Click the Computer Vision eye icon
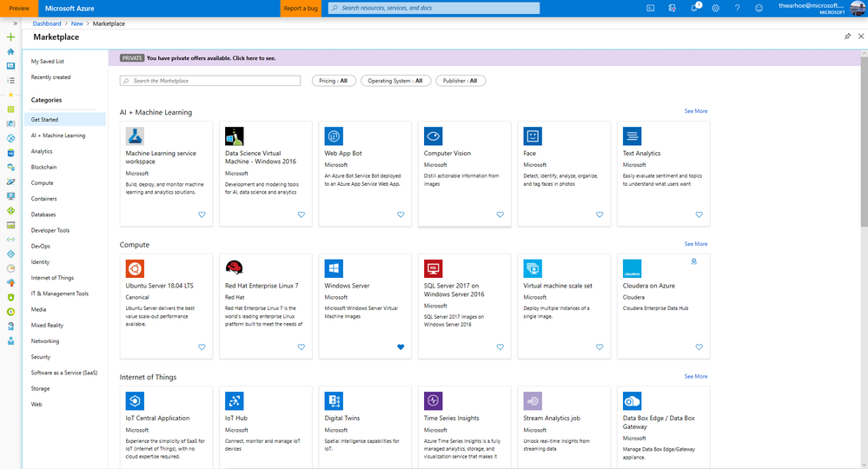This screenshot has width=868, height=469. [x=433, y=136]
